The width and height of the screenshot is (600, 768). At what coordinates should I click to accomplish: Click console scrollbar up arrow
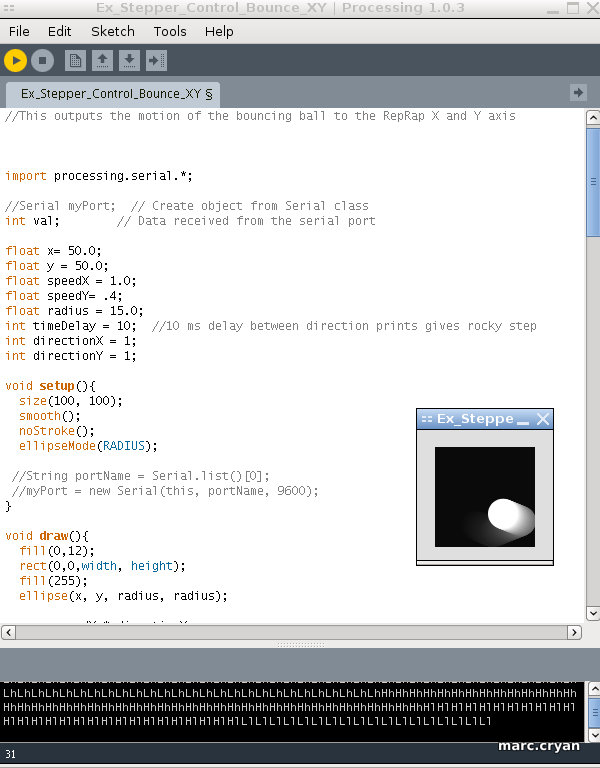[593, 689]
